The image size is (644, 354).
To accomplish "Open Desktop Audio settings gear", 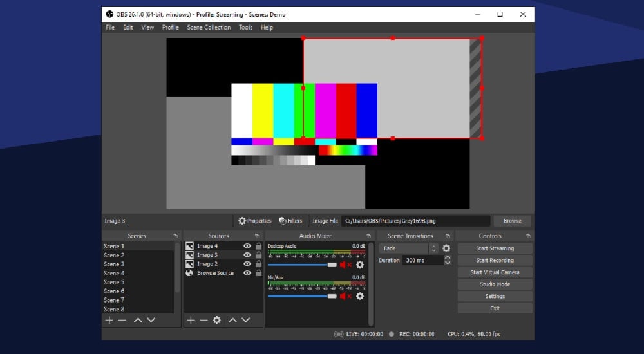I will pos(359,265).
